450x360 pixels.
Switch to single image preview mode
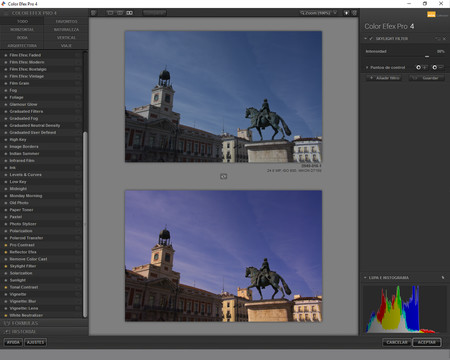[x=110, y=13]
